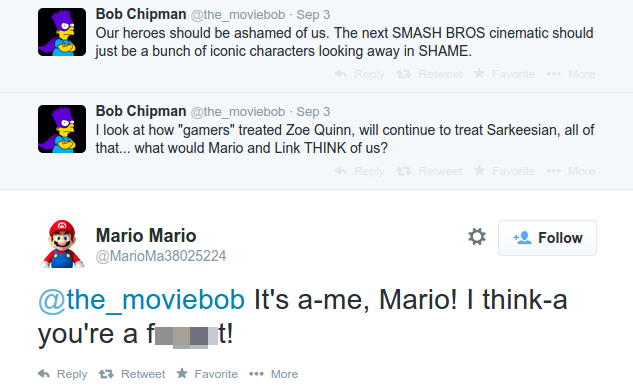Open Bob Chipman name on first tweet
The height and width of the screenshot is (388, 633).
pyautogui.click(x=141, y=14)
